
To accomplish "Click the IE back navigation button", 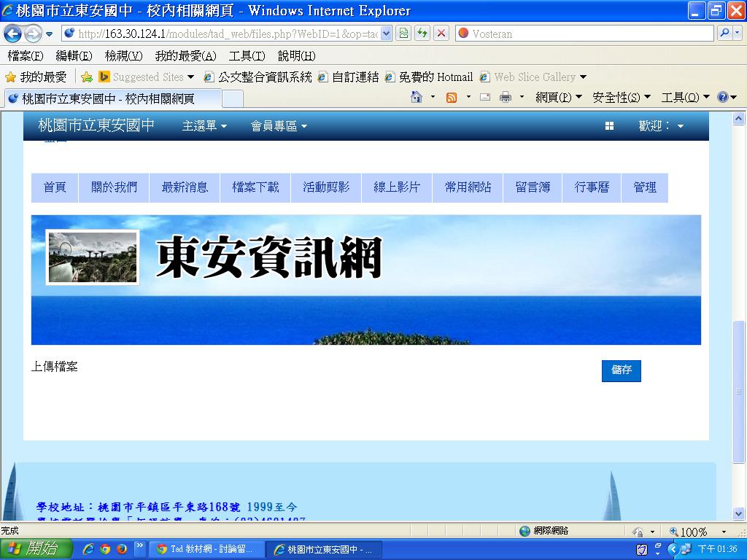I will [x=13, y=34].
